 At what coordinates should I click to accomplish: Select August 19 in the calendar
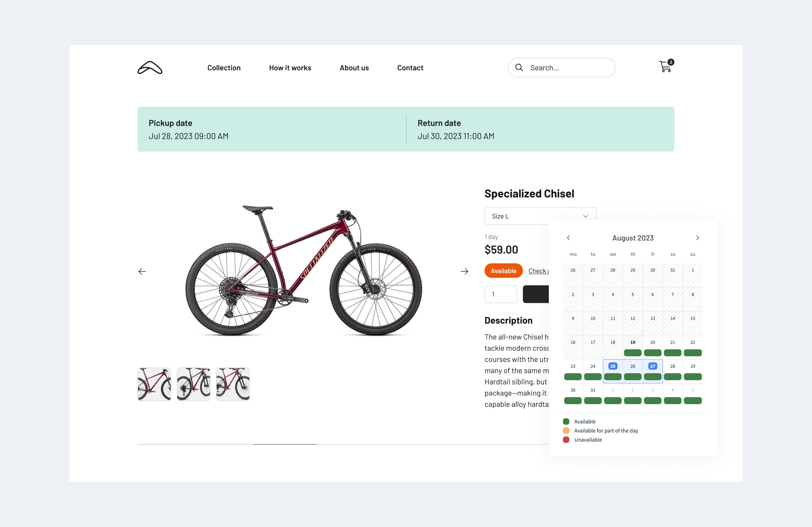click(x=633, y=342)
